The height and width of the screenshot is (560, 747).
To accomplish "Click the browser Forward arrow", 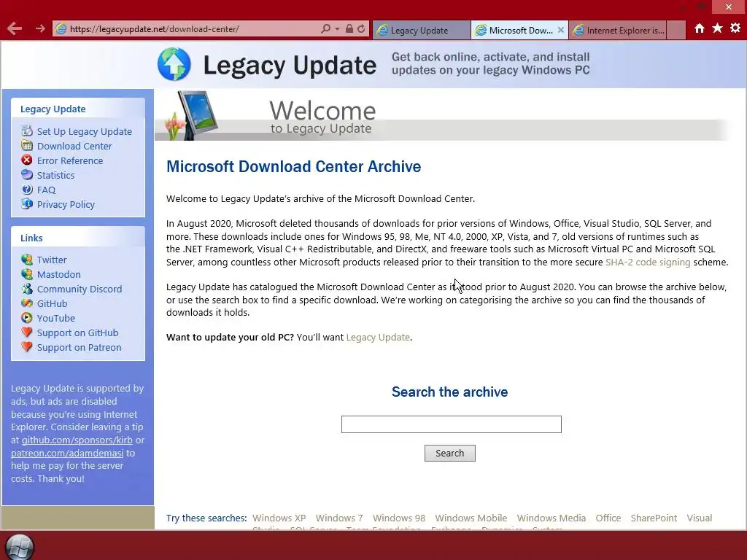I will coord(40,28).
